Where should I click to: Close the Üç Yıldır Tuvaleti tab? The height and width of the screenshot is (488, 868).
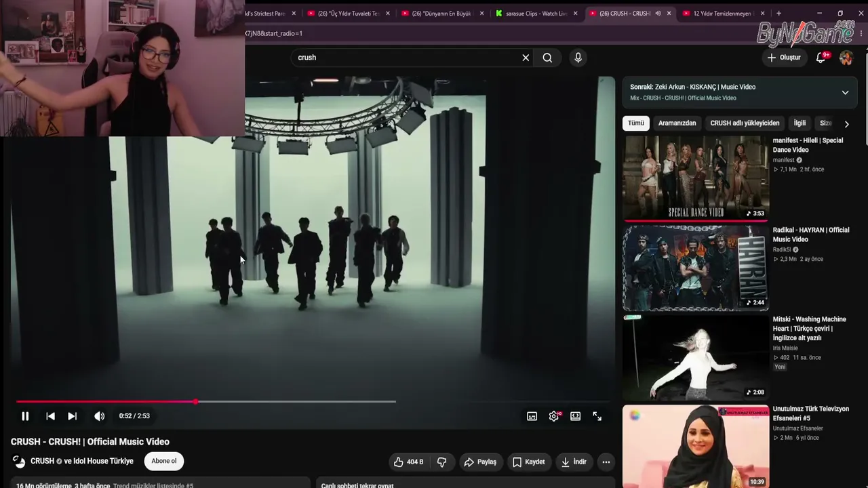point(387,14)
